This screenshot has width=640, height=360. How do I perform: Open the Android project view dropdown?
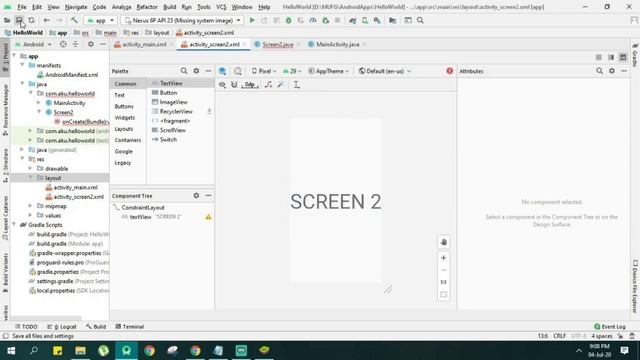tap(33, 44)
